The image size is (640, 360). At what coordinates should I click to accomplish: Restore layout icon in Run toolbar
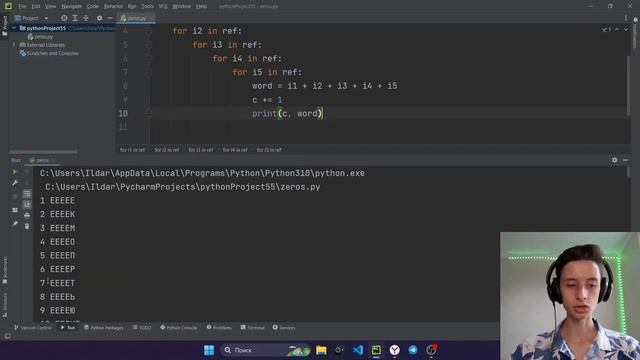[15, 210]
